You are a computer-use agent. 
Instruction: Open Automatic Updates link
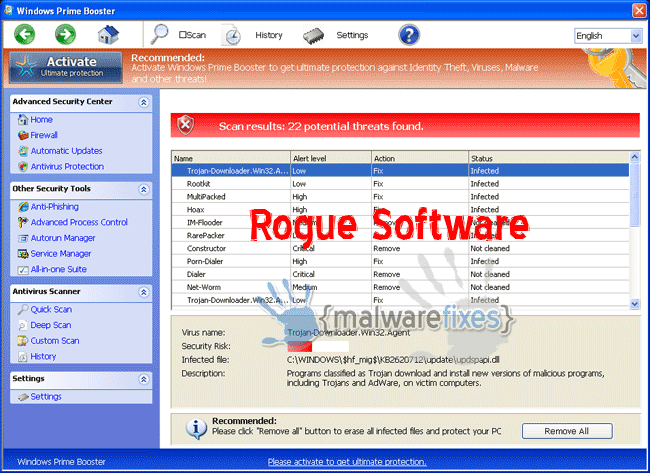(x=66, y=151)
